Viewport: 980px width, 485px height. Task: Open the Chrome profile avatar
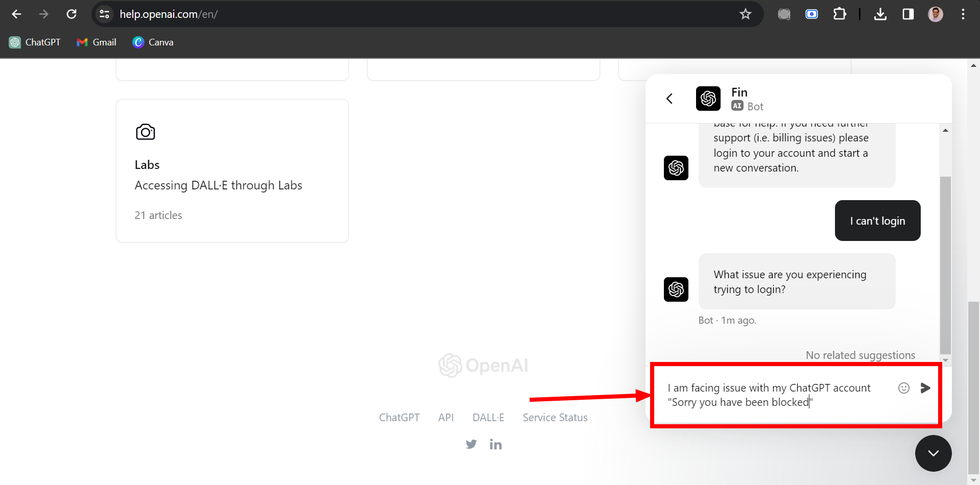(x=936, y=14)
